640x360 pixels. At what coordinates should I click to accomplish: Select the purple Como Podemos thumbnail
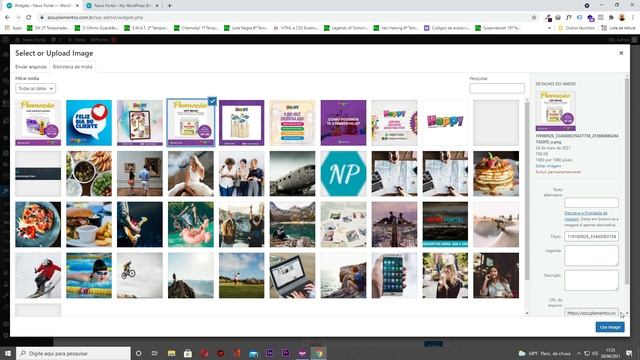(343, 123)
